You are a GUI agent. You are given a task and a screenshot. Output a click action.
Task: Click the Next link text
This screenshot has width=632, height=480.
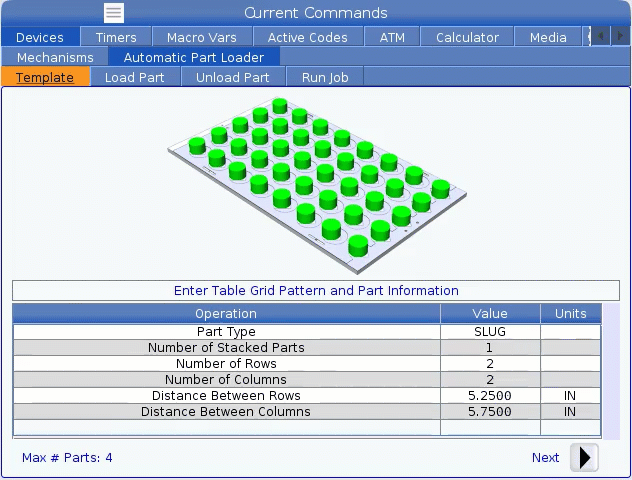(x=545, y=458)
